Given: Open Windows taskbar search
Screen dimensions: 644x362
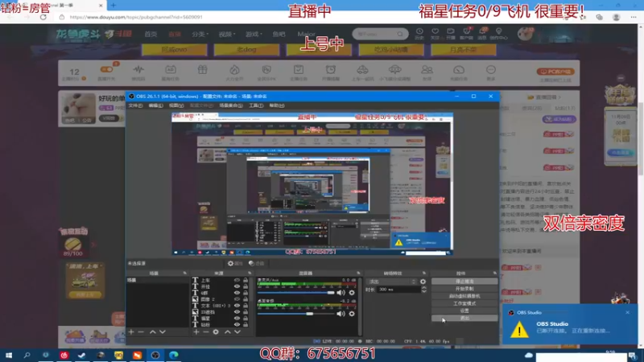Looking at the screenshot, I should click(27, 355).
